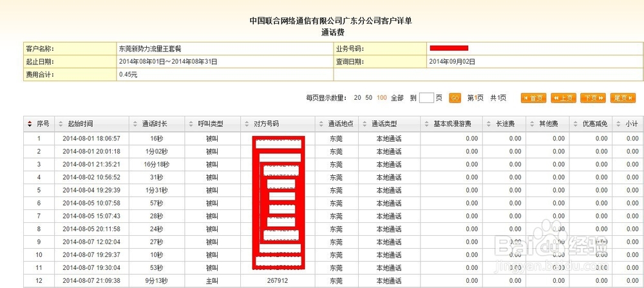The height and width of the screenshot is (288, 644).
Task: Click query date 2014年09月02日
Action: (452, 62)
